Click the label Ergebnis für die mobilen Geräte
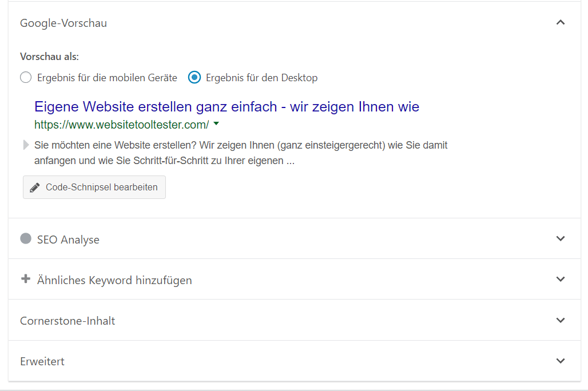588x391 pixels. [108, 78]
